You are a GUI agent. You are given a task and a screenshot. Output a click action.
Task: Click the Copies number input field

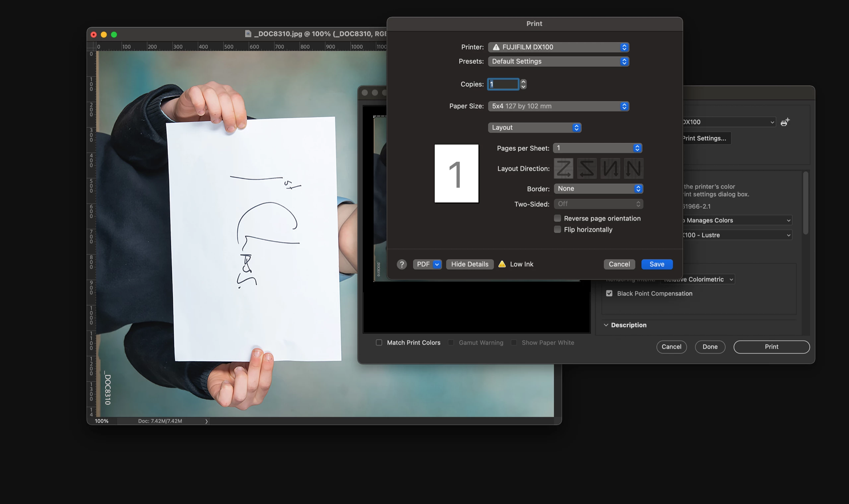click(503, 84)
